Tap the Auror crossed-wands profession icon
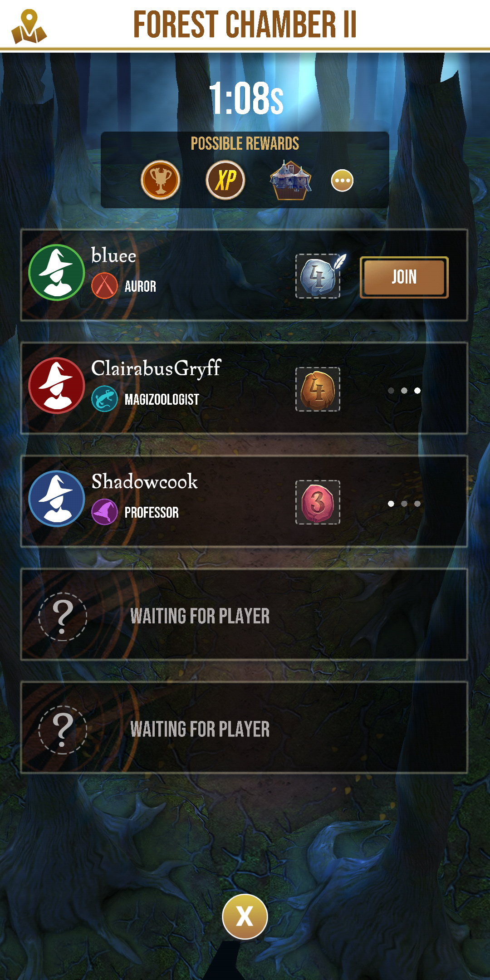Screen dimensions: 490x980 [x=104, y=286]
